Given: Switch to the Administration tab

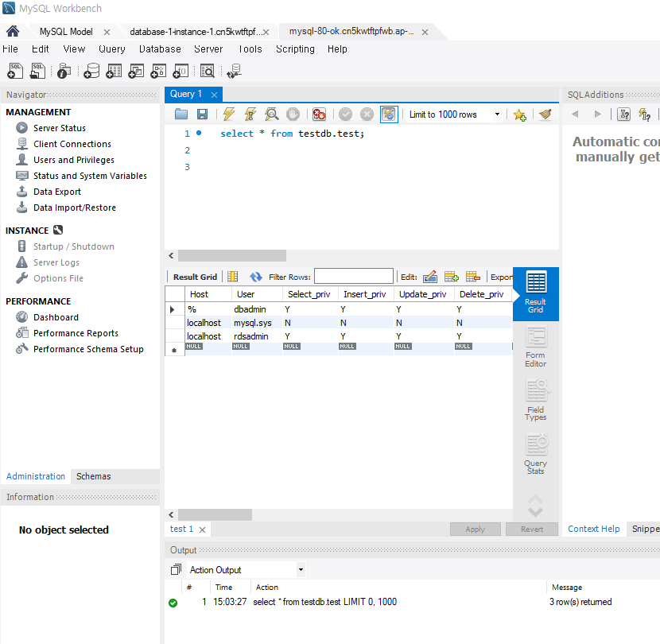Looking at the screenshot, I should (x=36, y=476).
